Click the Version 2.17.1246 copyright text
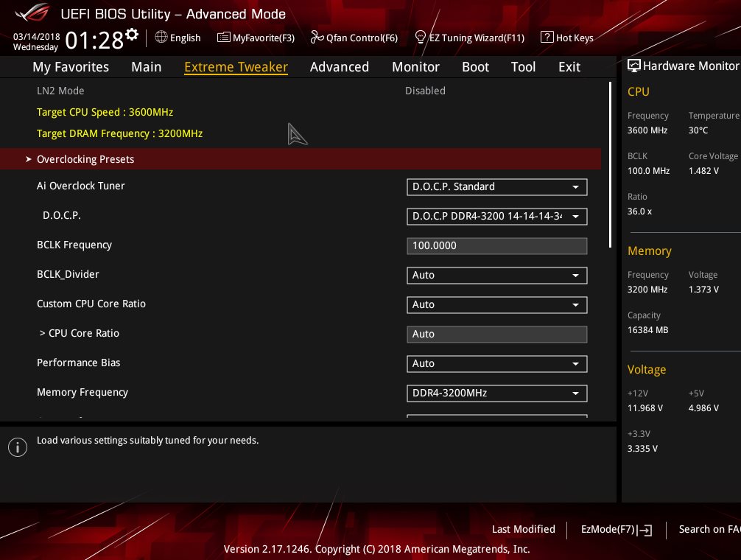 pyautogui.click(x=376, y=549)
